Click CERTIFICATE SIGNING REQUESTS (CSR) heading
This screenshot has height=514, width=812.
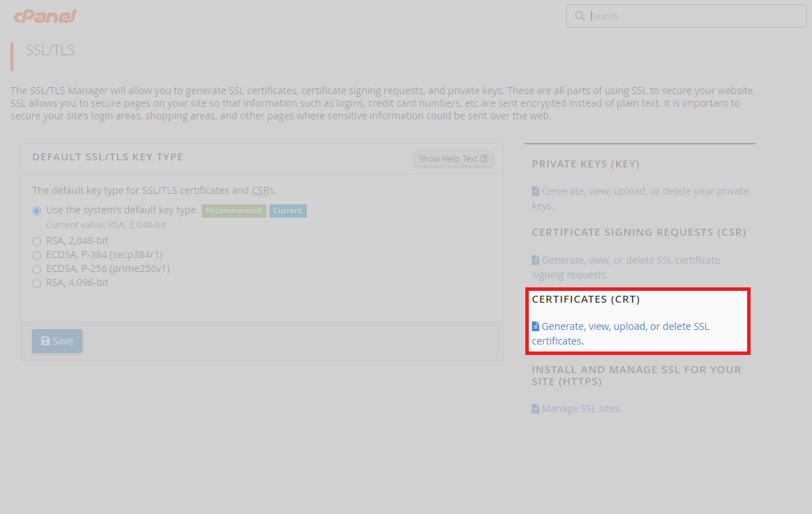[639, 232]
